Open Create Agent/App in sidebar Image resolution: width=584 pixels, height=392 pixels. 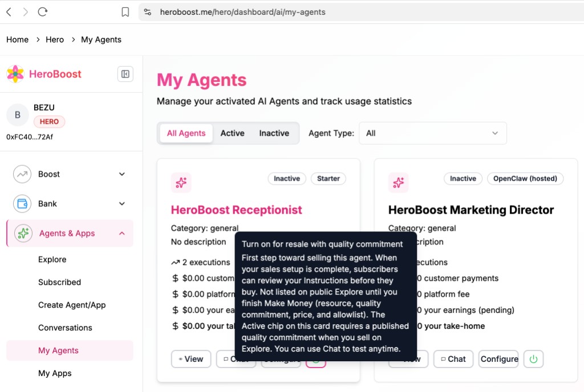(x=72, y=305)
